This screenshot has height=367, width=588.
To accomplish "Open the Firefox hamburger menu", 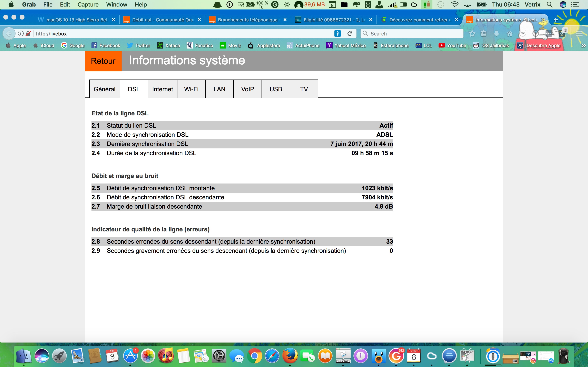I will coord(579,33).
